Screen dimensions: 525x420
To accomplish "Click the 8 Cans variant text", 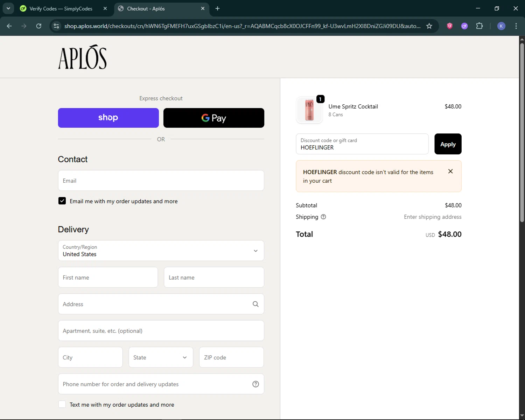I will click(336, 114).
